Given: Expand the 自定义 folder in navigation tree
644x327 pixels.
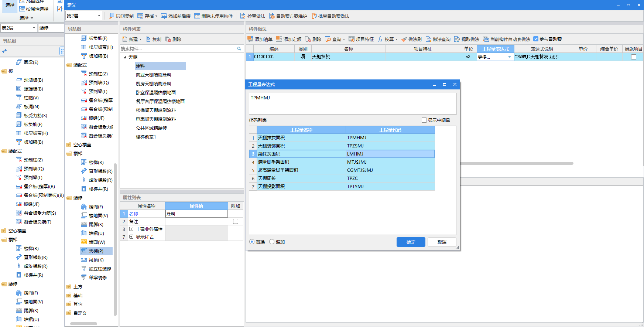Looking at the screenshot, I should point(69,313).
